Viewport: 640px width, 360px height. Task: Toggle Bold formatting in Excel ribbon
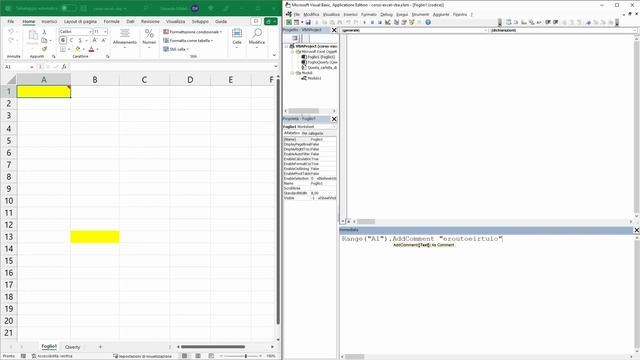[63, 40]
